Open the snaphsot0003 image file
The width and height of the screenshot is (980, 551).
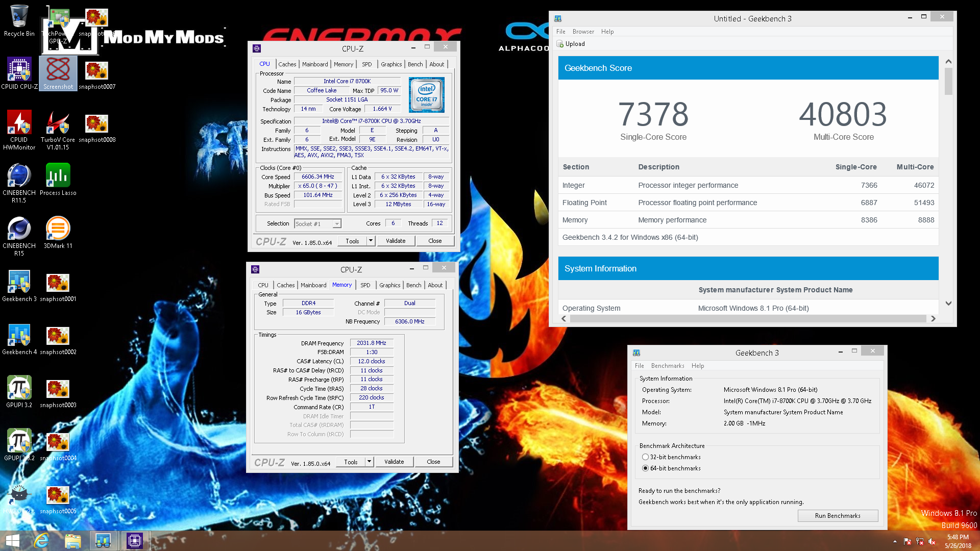point(58,393)
